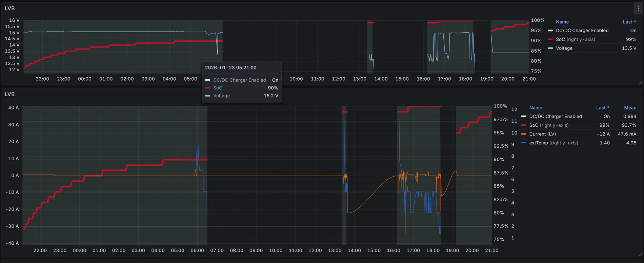
Task: Click the orange Current (LV) color marker
Action: [524, 134]
